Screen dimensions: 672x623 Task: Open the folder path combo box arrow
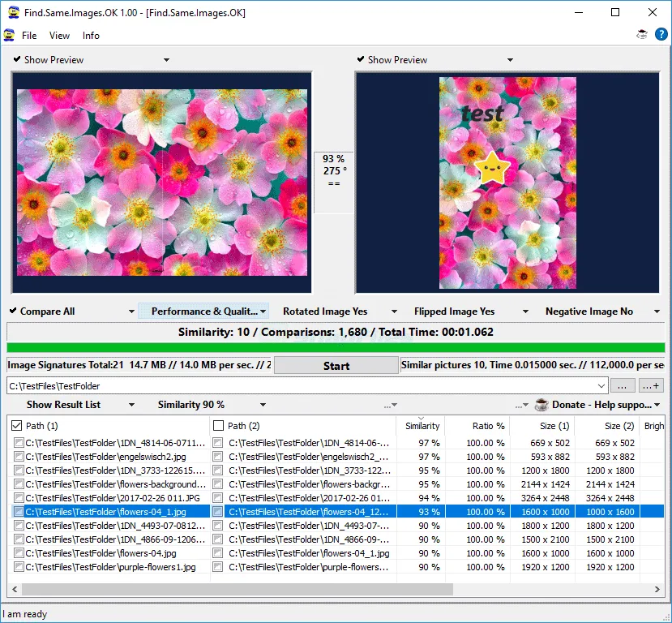click(x=601, y=386)
